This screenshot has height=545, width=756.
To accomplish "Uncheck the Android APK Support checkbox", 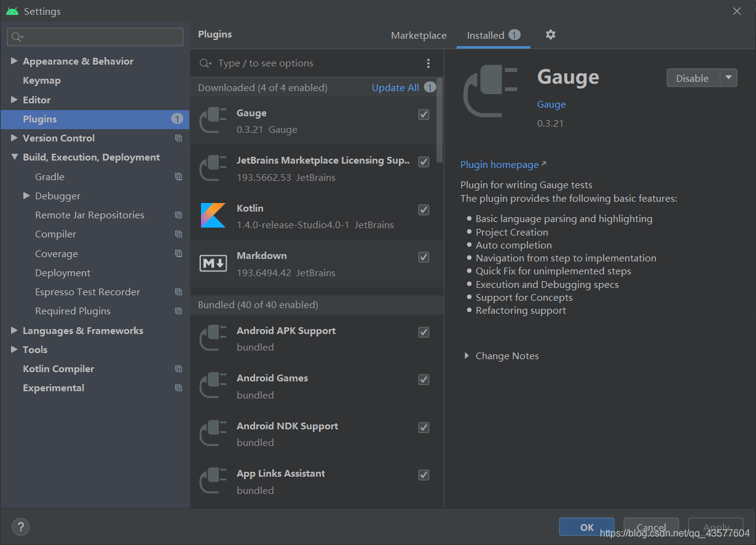I will point(423,332).
